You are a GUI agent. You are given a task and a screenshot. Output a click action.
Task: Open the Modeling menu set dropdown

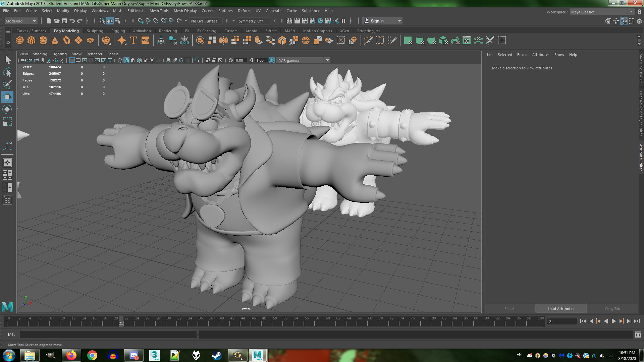tap(21, 21)
